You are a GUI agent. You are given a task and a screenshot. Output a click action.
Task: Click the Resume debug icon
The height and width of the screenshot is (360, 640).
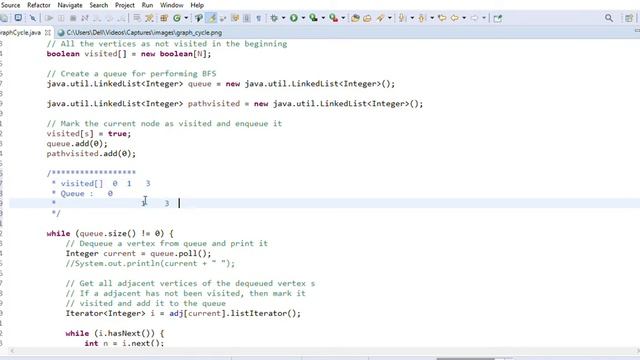click(x=49, y=18)
